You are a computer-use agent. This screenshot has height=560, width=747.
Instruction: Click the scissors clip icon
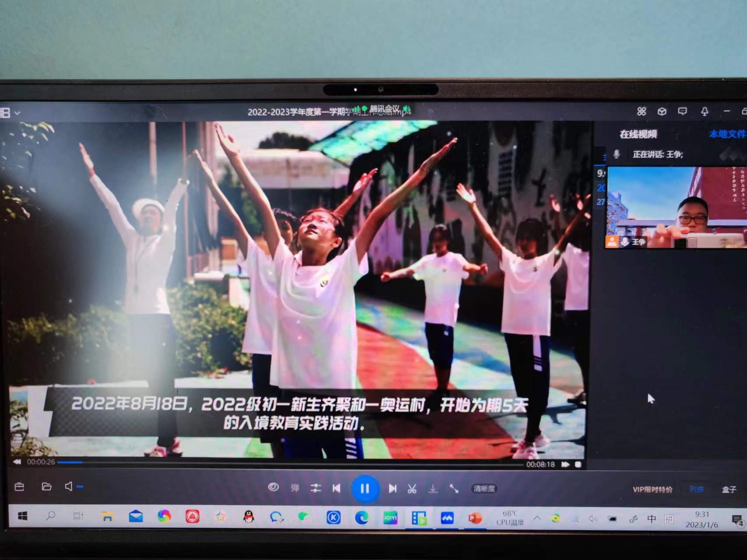(x=412, y=489)
